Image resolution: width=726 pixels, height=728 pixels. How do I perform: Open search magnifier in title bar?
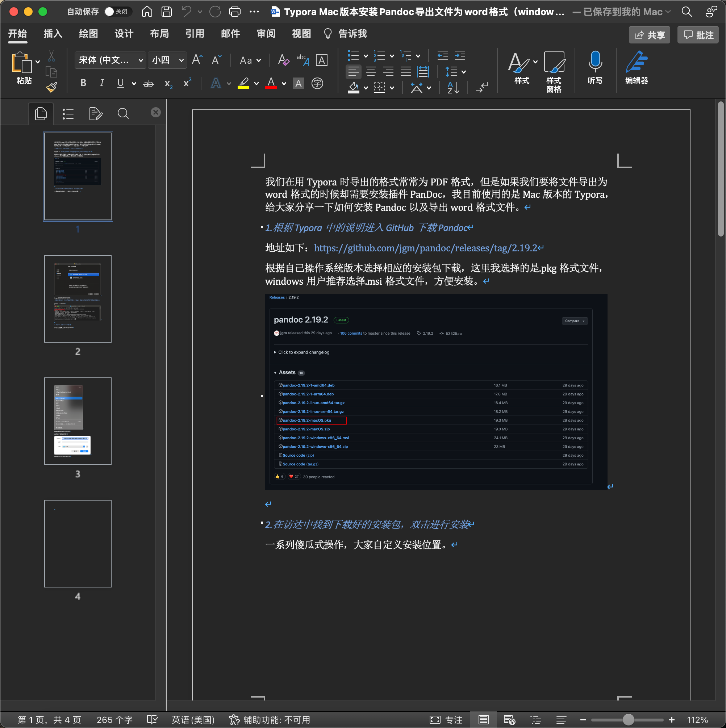click(x=687, y=12)
